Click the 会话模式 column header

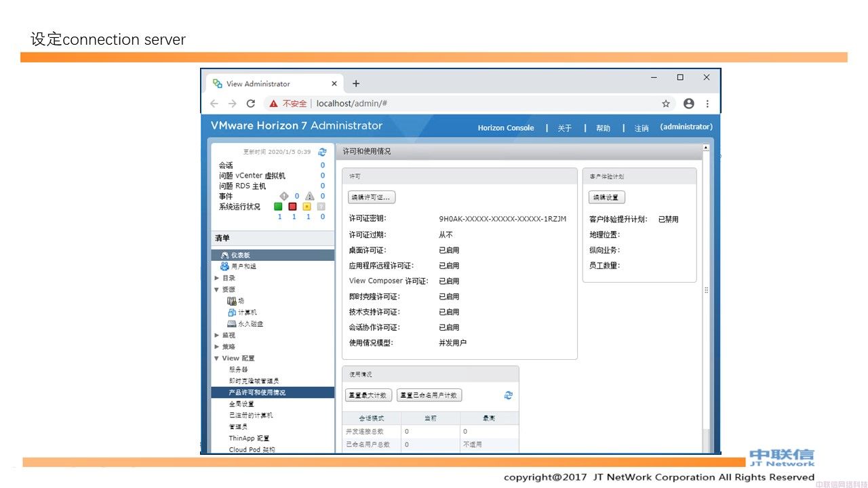[x=372, y=418]
